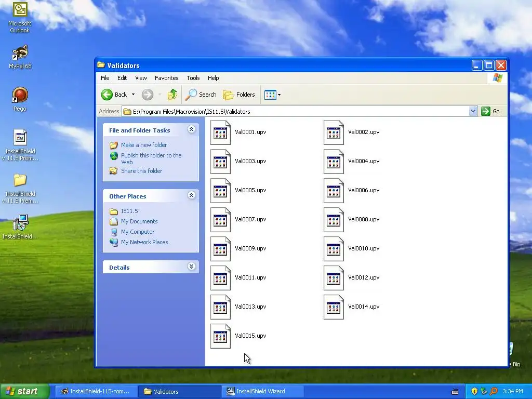
Task: Open the Edit menu
Action: (122, 78)
